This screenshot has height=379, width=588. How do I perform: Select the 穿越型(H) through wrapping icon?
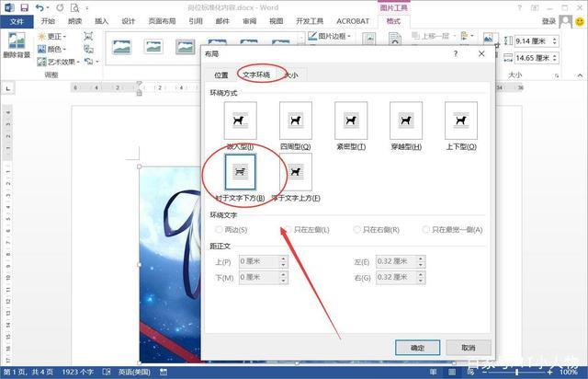[406, 121]
